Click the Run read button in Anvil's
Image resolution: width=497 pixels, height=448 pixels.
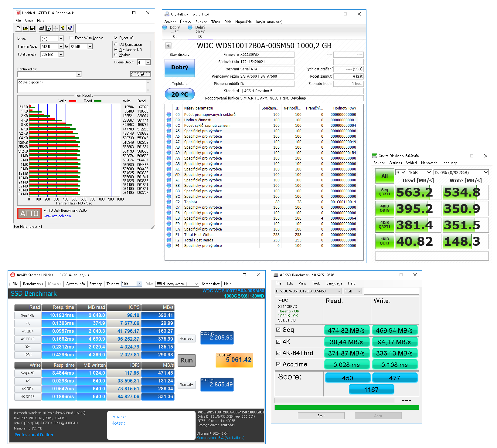click(186, 339)
